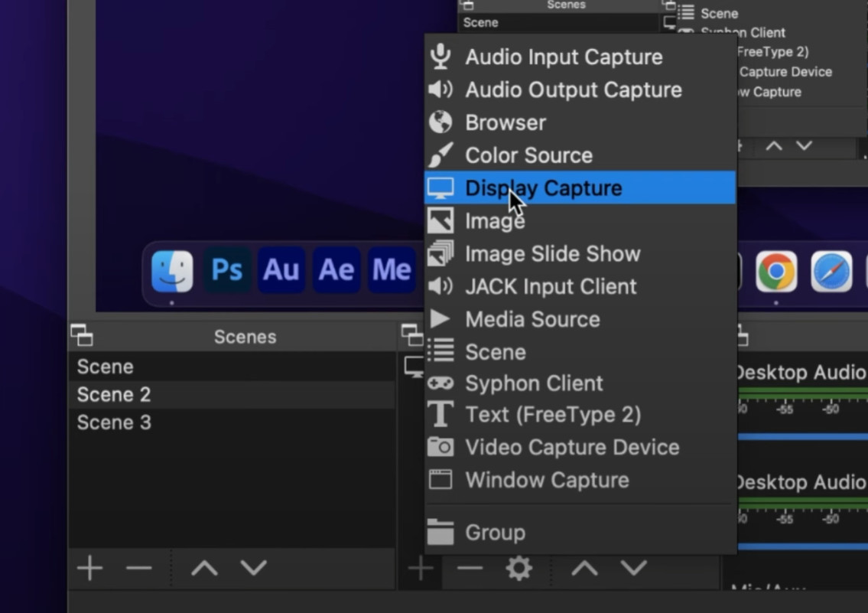Image resolution: width=868 pixels, height=613 pixels.
Task: Choose Window Capture from the source menu
Action: point(547,480)
